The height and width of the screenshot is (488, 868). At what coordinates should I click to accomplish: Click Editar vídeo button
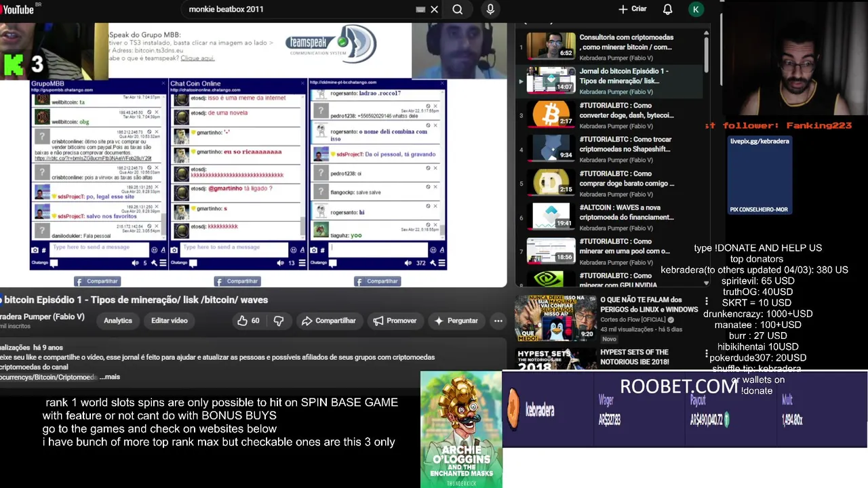(x=170, y=321)
